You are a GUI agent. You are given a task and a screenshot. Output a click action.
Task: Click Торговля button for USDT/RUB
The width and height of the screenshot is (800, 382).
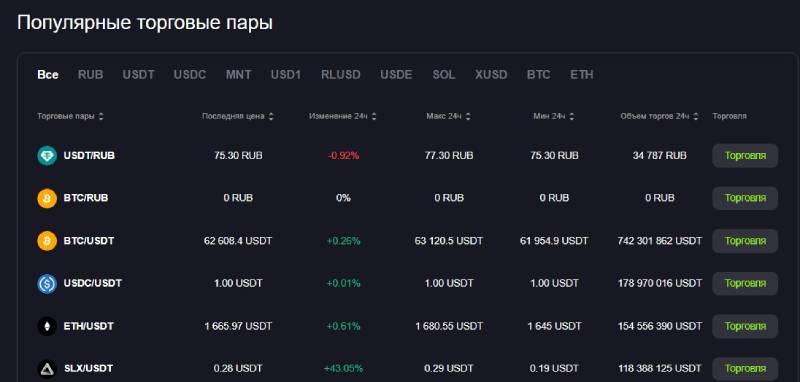click(x=745, y=156)
